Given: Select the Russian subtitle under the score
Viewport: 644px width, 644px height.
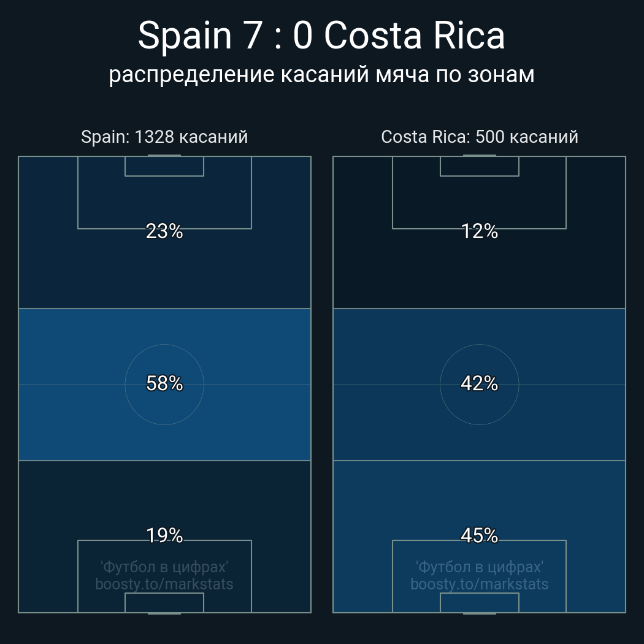Looking at the screenshot, I should point(321,75).
